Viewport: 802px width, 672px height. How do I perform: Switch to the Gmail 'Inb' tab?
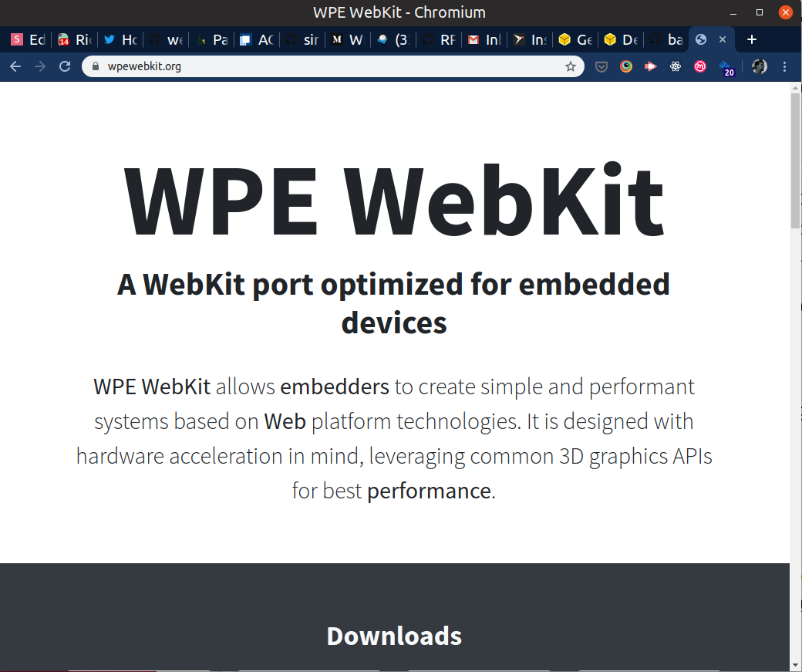coord(485,39)
